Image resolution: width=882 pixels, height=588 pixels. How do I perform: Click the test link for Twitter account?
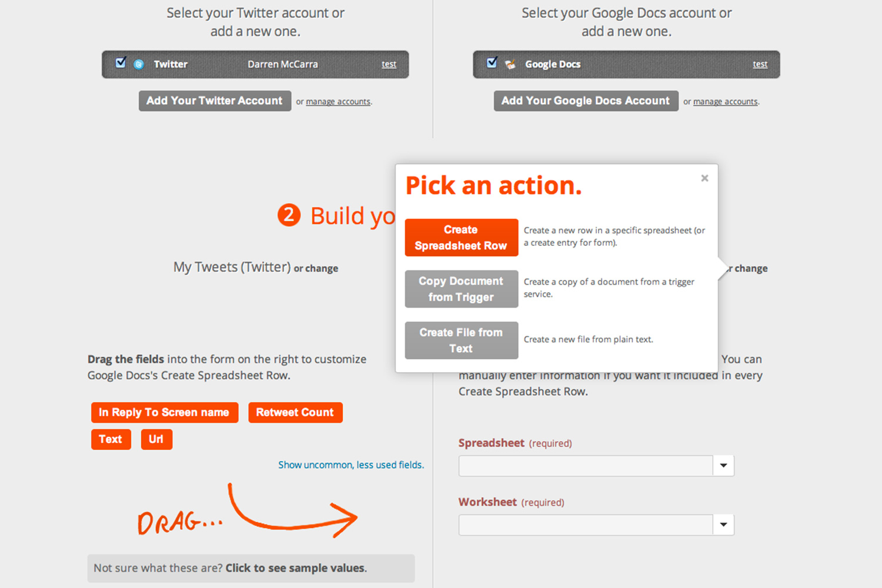pyautogui.click(x=389, y=65)
